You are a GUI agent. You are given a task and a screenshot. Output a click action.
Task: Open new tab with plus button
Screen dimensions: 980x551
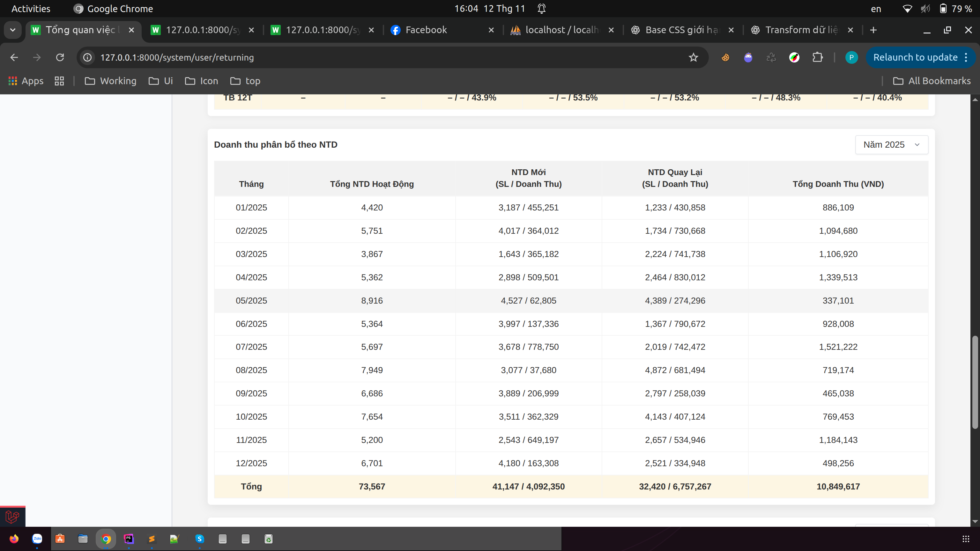[873, 30]
